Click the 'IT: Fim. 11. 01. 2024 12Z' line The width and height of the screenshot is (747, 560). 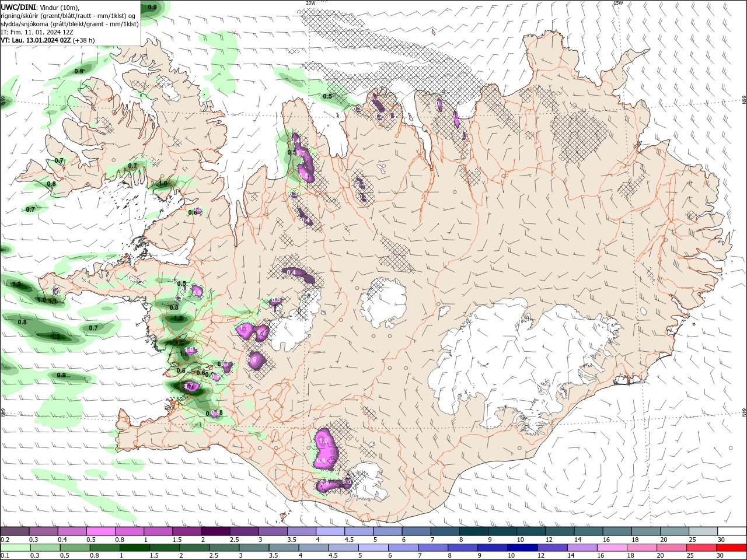pos(37,32)
